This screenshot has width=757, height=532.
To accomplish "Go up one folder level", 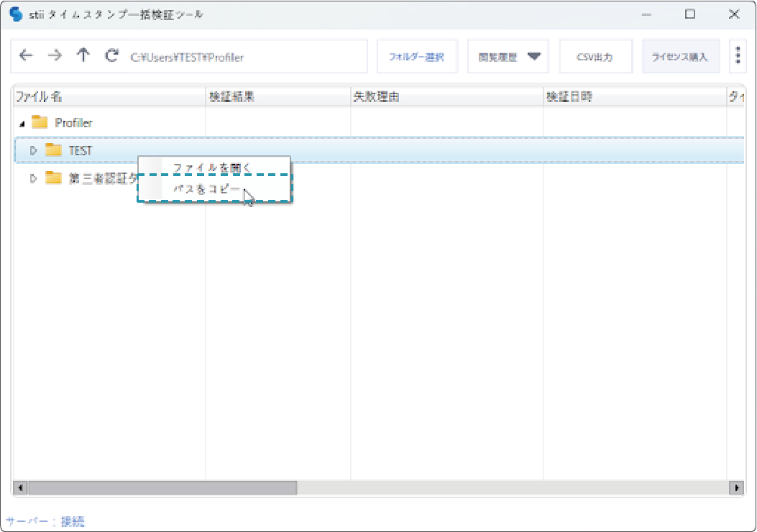I will click(x=83, y=56).
